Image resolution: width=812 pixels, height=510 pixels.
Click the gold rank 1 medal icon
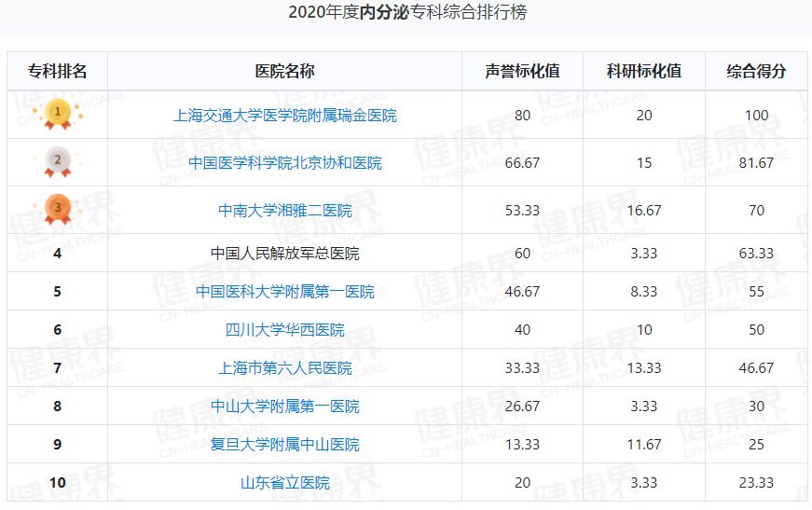58,115
